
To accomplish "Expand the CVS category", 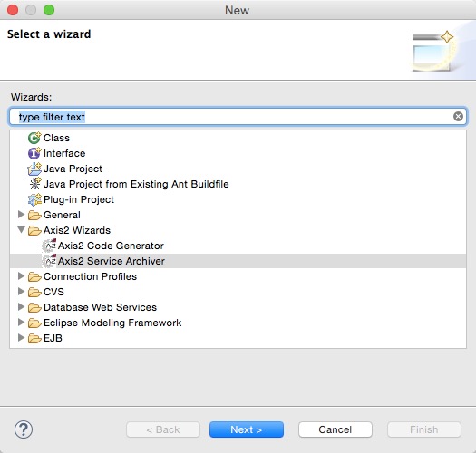I will coord(21,292).
